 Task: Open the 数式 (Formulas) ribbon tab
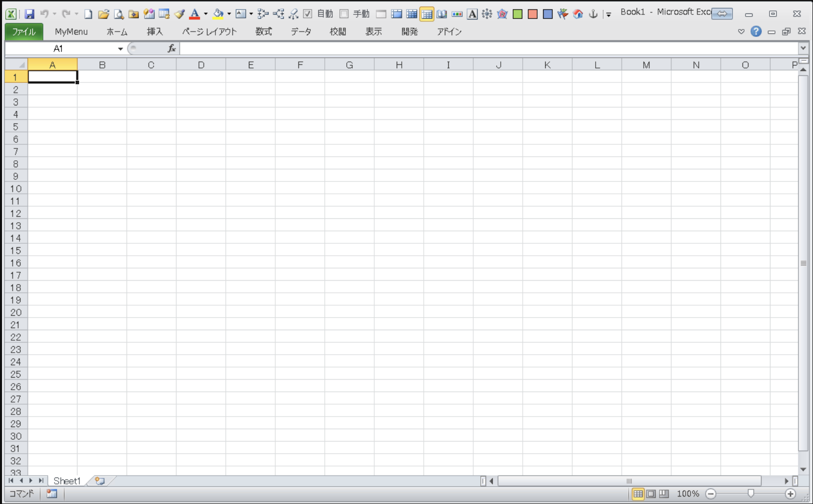[x=263, y=31]
